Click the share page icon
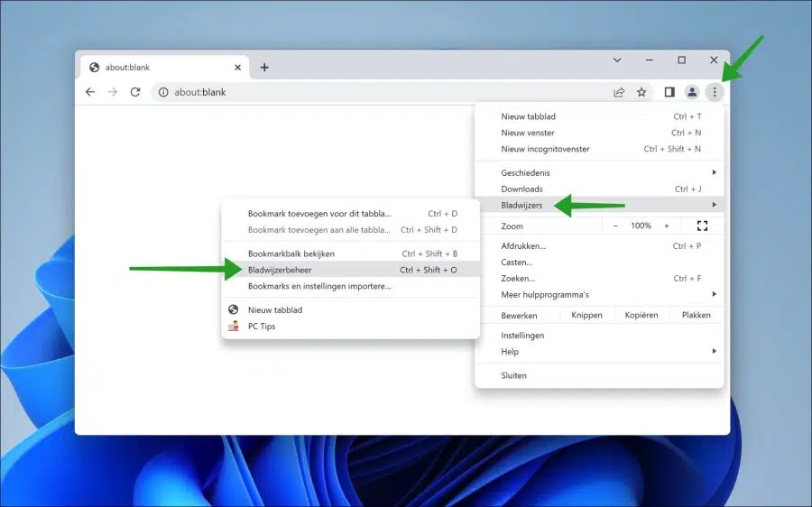Screen dimensions: 812x507 coord(619,92)
